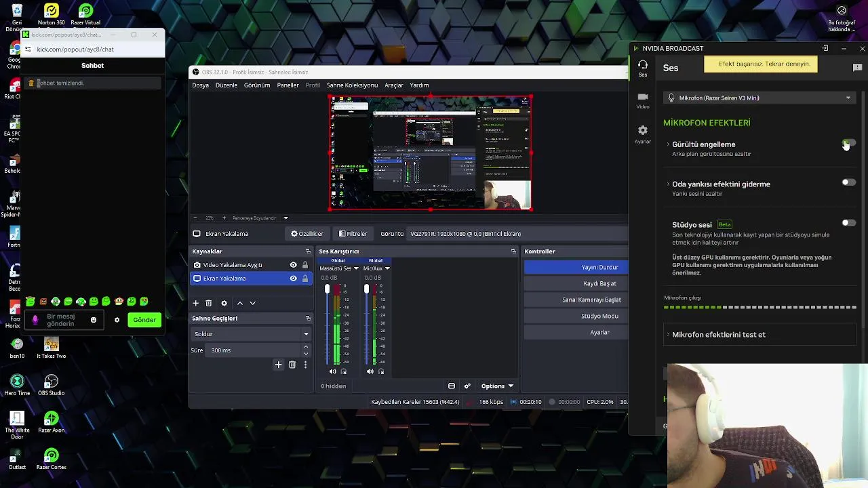868x488 pixels.
Task: Expand Mikrofon efektlerini test et section
Action: 759,335
